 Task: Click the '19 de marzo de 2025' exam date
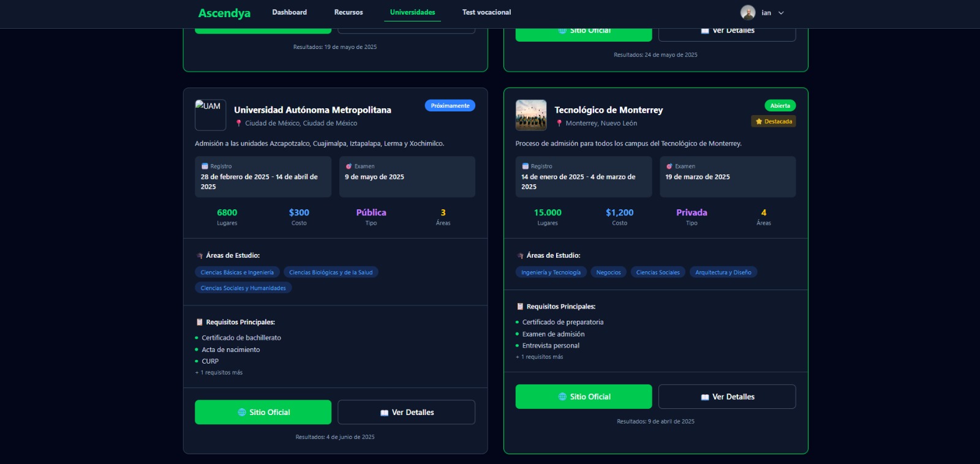pos(698,177)
